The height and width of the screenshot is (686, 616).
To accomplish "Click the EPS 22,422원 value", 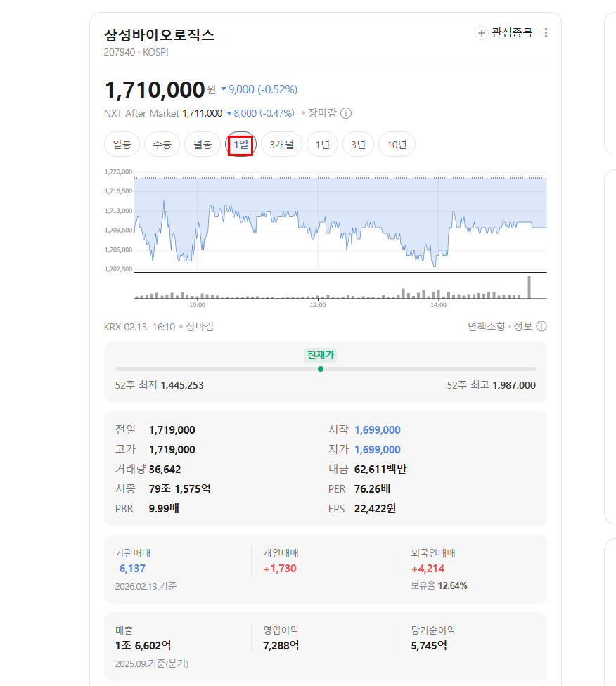I will [x=376, y=508].
